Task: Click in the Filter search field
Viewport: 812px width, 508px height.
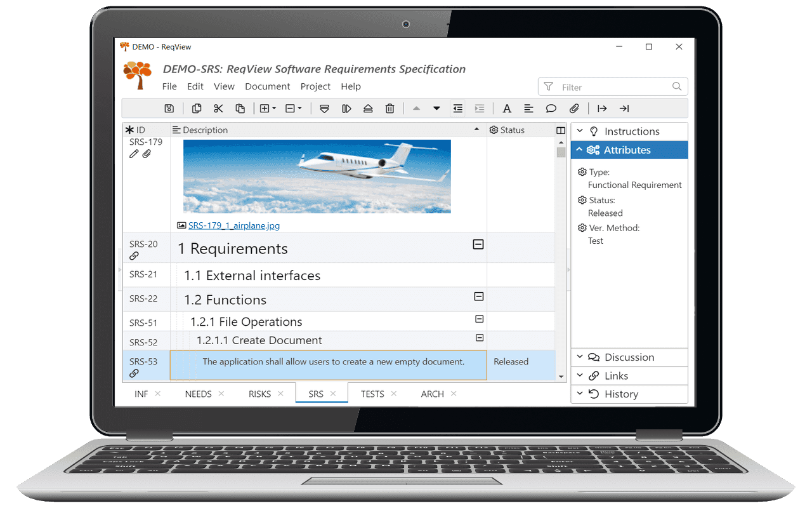Action: (x=612, y=87)
